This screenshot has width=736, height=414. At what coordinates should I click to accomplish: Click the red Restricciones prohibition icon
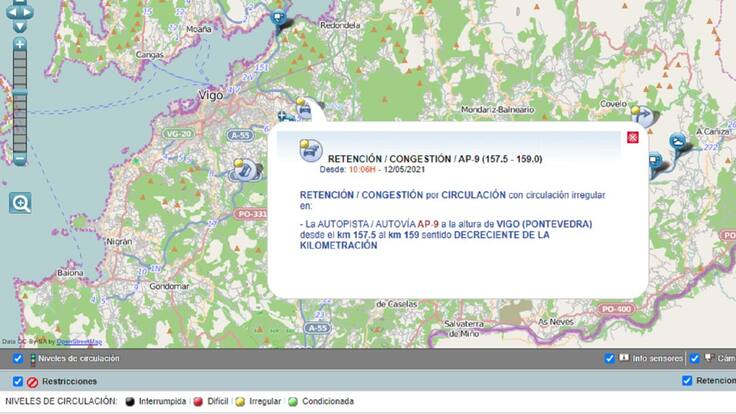[x=32, y=381]
